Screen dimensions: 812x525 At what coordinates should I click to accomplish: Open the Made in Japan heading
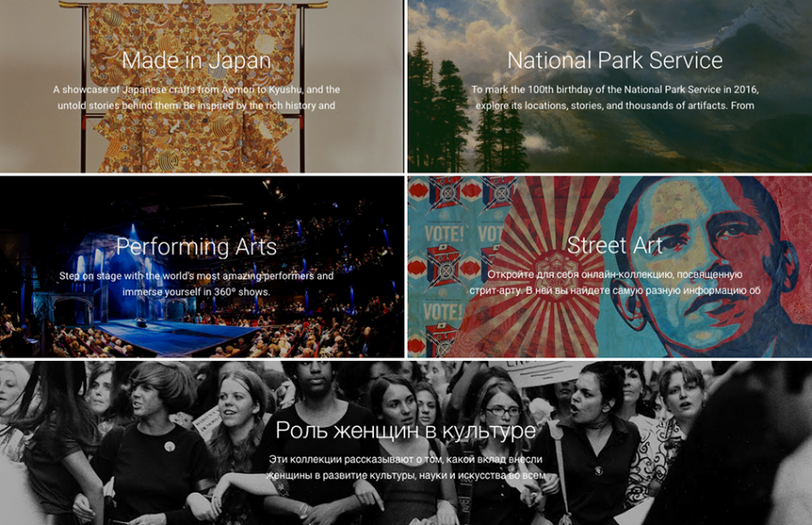pos(196,61)
